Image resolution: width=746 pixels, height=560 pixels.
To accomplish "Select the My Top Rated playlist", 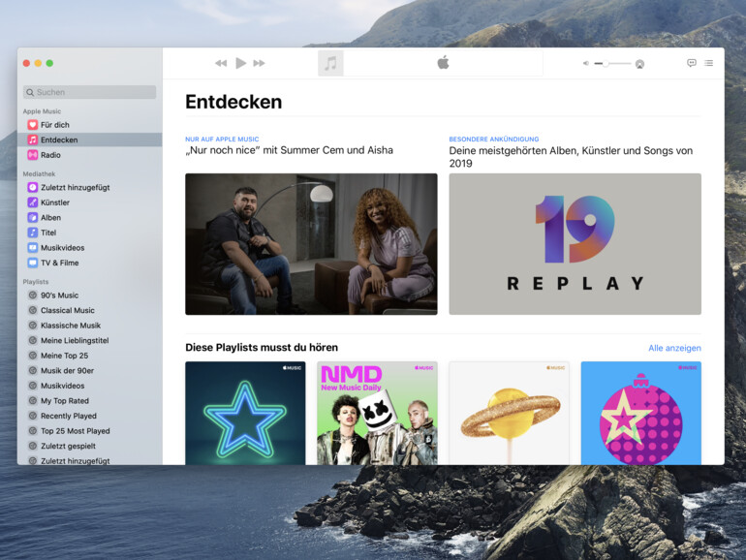I will point(90,400).
